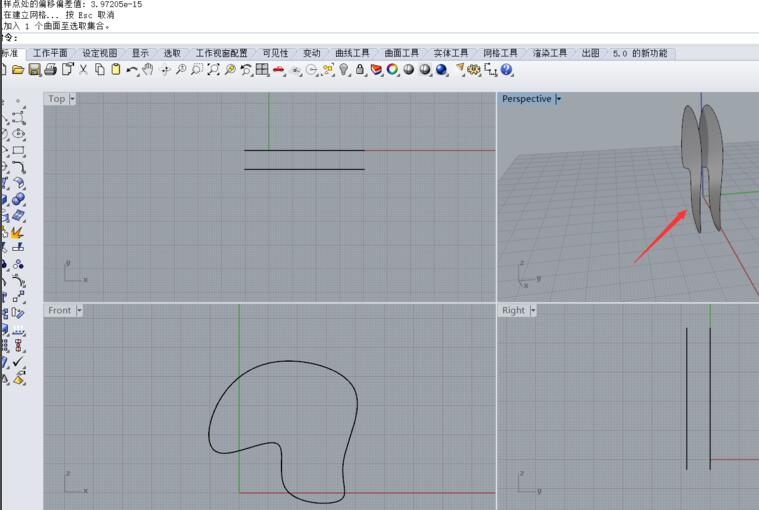Screen dimensions: 759x510
Task: Expand the Perspective viewport menu arrow
Action: [x=558, y=99]
